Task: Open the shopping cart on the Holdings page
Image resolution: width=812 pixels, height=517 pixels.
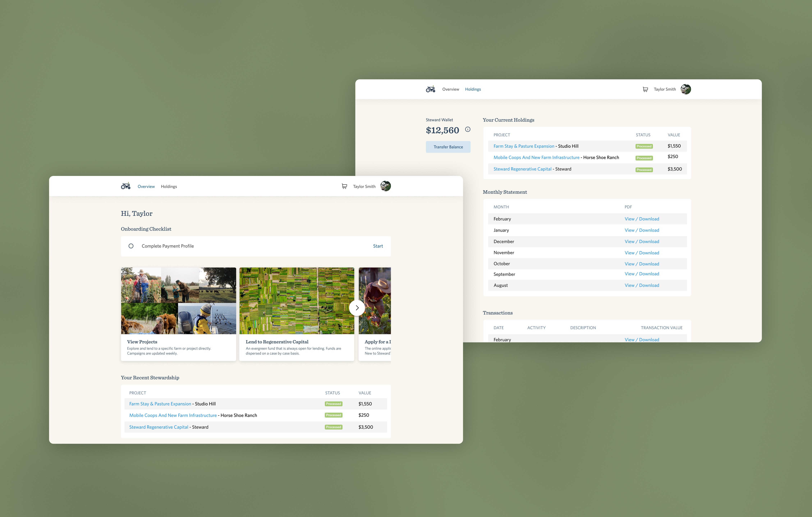Action: pyautogui.click(x=645, y=89)
